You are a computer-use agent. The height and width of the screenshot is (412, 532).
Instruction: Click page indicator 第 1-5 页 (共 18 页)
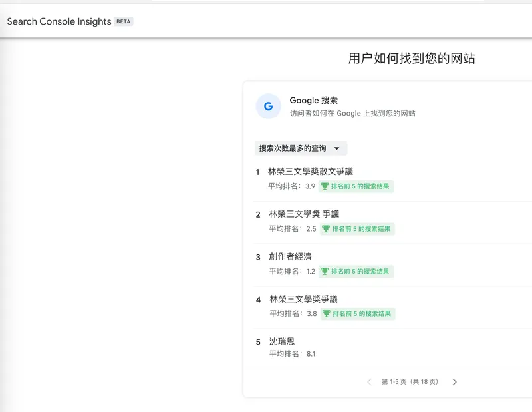pyautogui.click(x=410, y=382)
